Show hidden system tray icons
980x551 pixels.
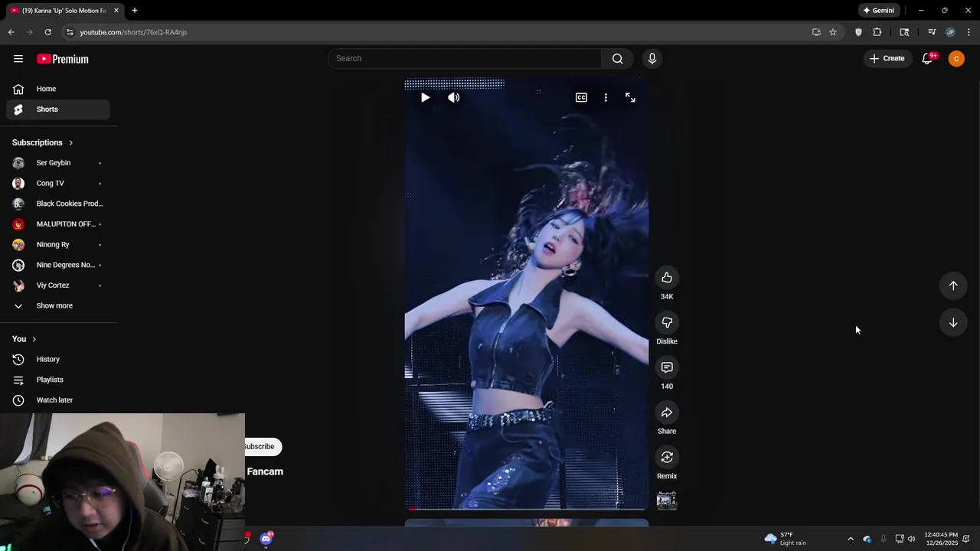coord(850,539)
